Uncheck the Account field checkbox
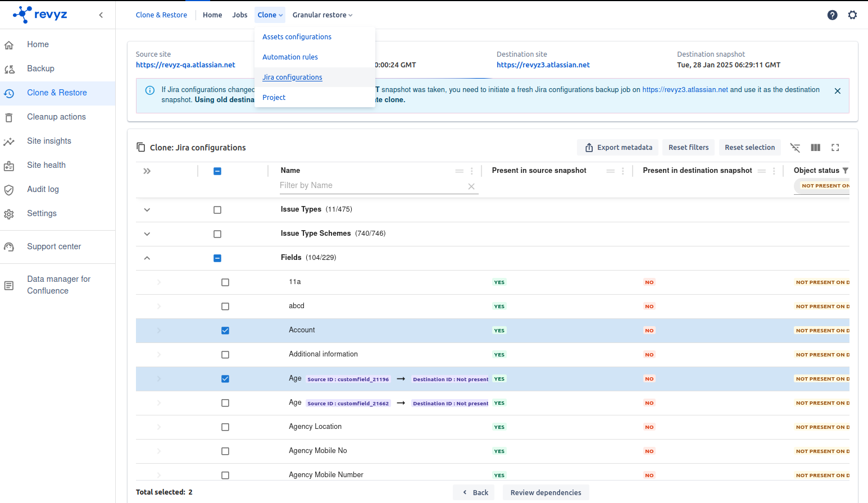This screenshot has height=503, width=868. point(225,331)
